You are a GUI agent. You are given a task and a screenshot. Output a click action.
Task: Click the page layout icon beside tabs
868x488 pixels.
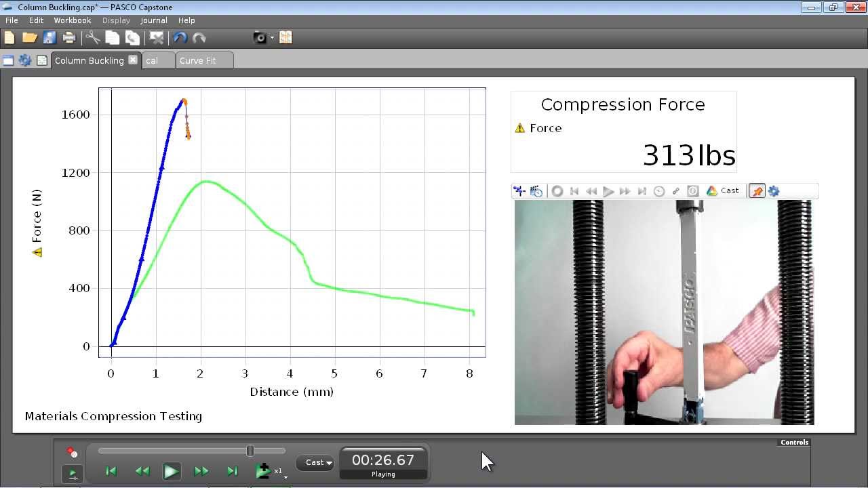click(x=42, y=60)
